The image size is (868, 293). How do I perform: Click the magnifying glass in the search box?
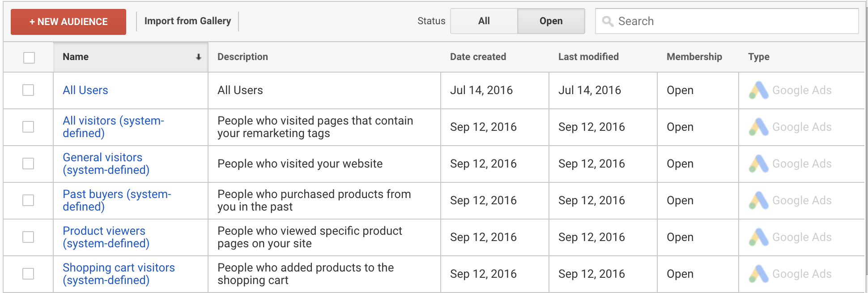point(608,21)
